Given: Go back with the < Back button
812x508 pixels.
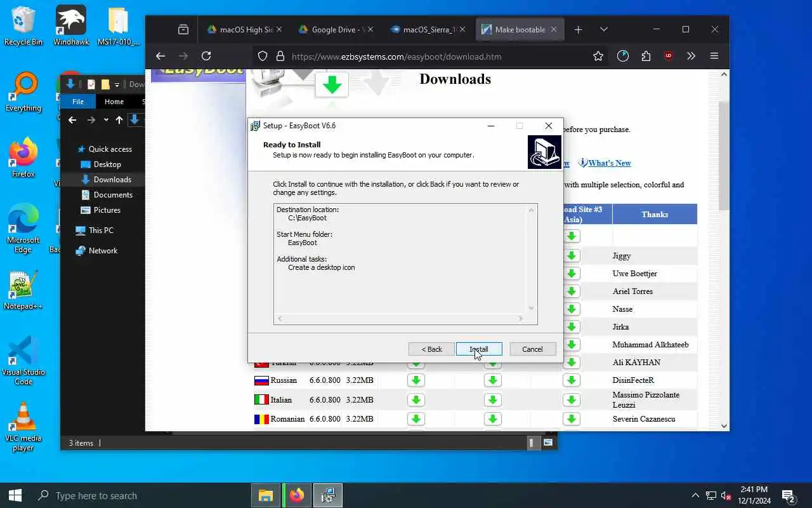Looking at the screenshot, I should 432,349.
